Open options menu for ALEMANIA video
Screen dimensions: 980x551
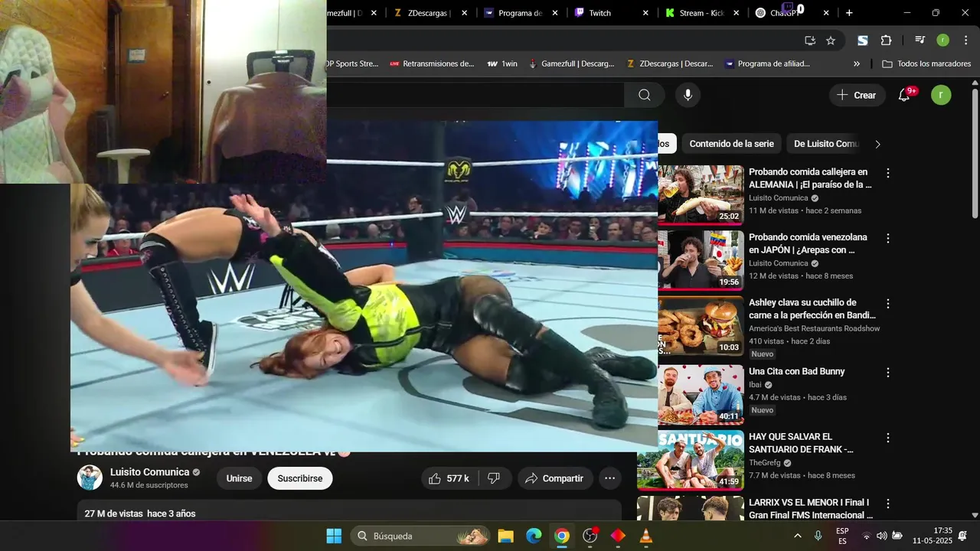888,173
